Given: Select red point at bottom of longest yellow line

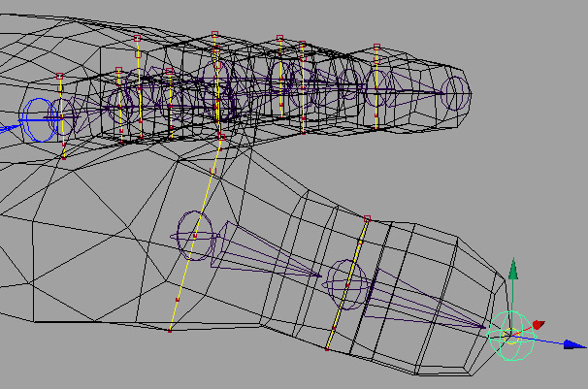Looking at the screenshot, I should [x=169, y=332].
